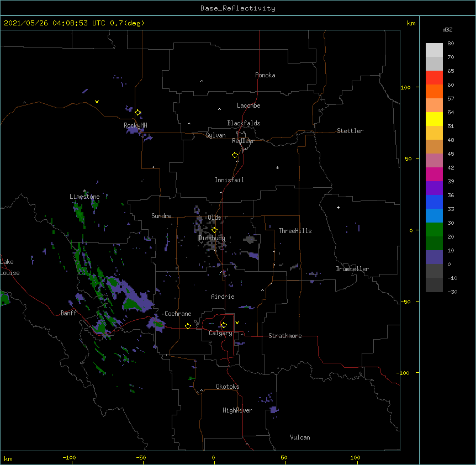Click the RedDeer city label
The height and width of the screenshot is (465, 476).
[243, 141]
